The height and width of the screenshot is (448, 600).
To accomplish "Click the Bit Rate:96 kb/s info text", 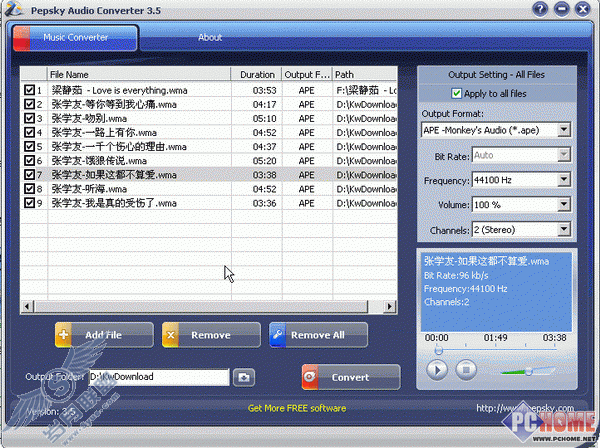I will (x=456, y=275).
